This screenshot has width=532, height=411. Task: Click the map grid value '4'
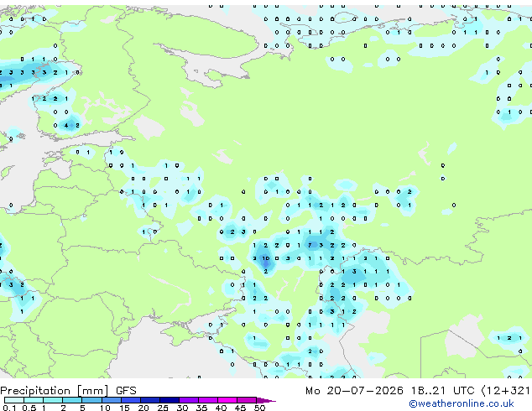point(66,126)
